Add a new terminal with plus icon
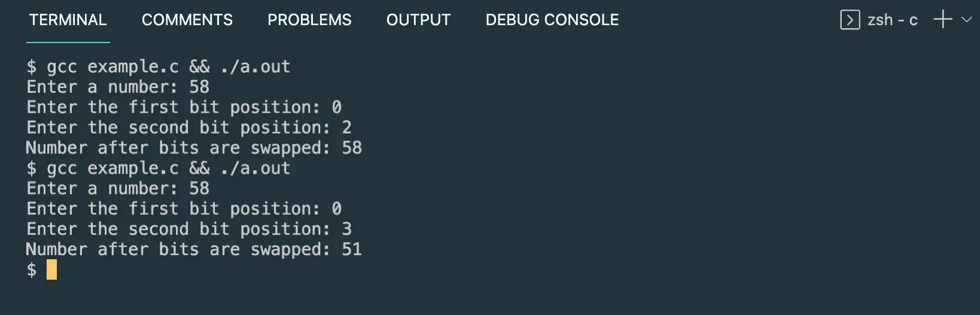Screen dimensions: 980x315 [943, 19]
